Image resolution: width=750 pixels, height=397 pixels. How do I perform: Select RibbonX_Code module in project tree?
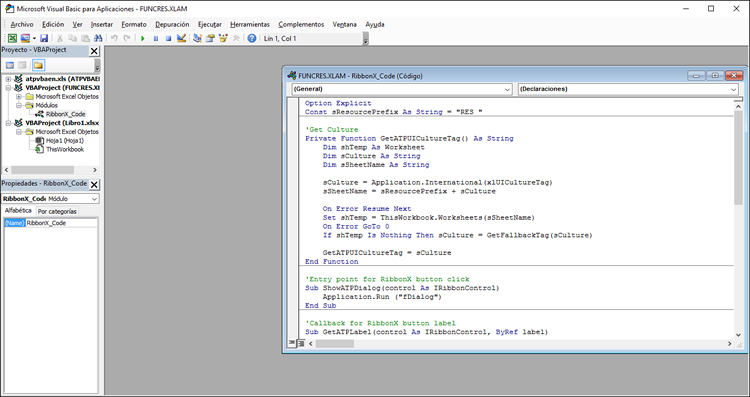tap(66, 114)
